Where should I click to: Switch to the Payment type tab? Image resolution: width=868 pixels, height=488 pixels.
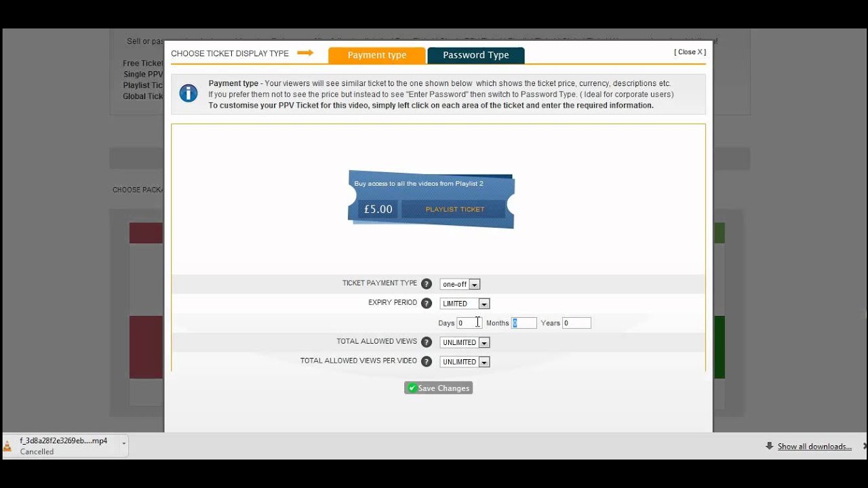click(377, 55)
